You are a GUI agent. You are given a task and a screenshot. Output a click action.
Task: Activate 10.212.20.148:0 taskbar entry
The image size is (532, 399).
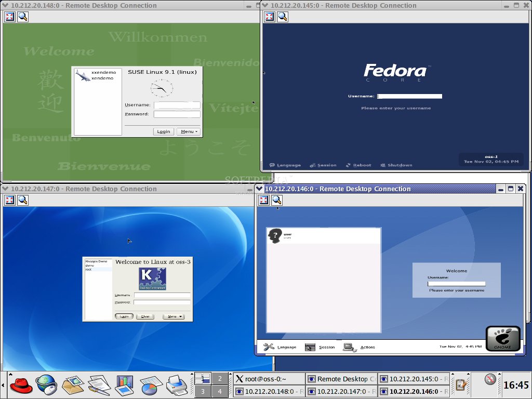(x=270, y=392)
